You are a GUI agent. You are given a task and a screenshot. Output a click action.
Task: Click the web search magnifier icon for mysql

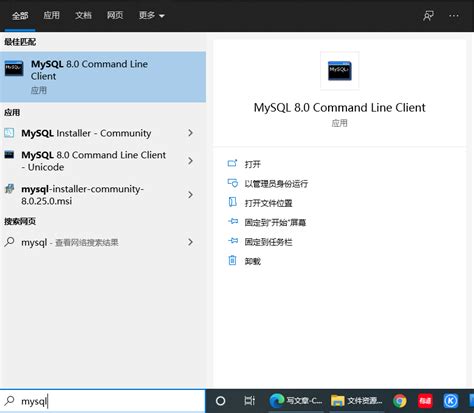(9, 242)
